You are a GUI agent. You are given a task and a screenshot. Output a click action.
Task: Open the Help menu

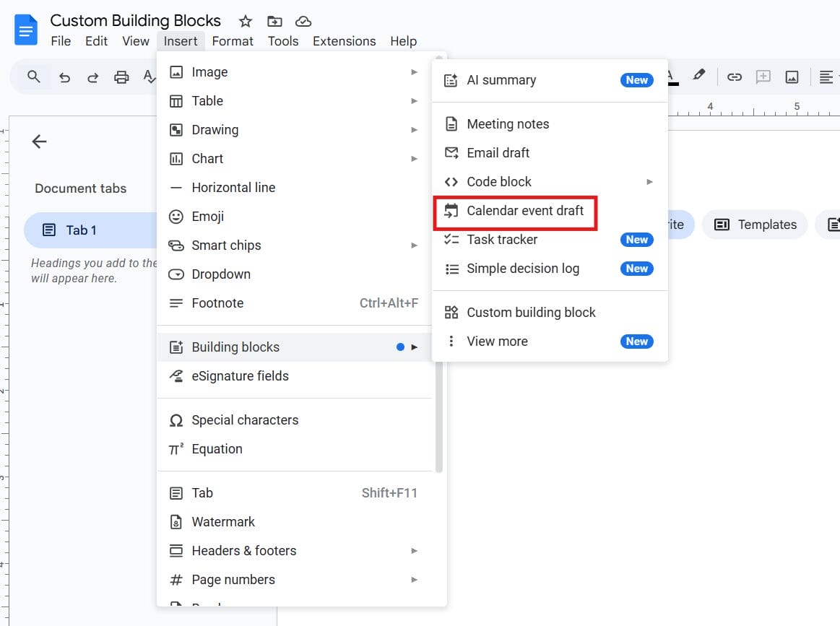tap(404, 41)
